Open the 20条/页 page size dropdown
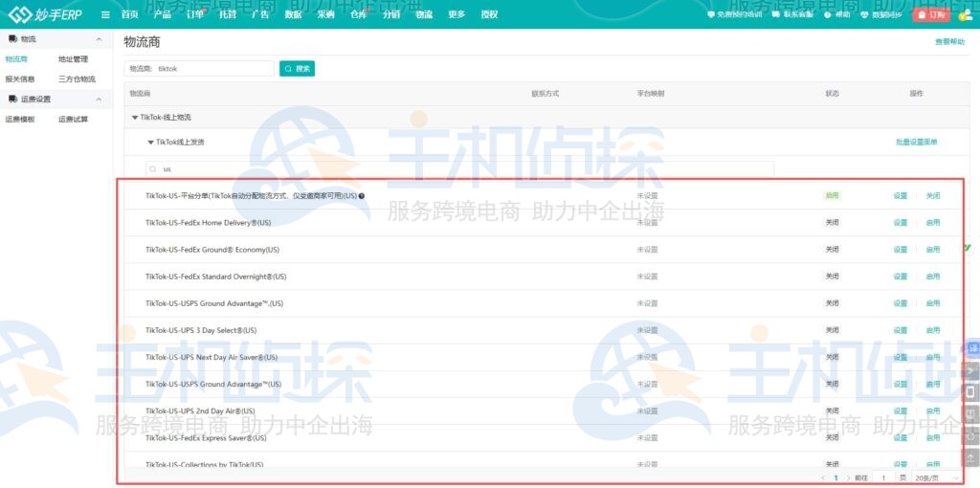This screenshot has height=488, width=980. (936, 478)
